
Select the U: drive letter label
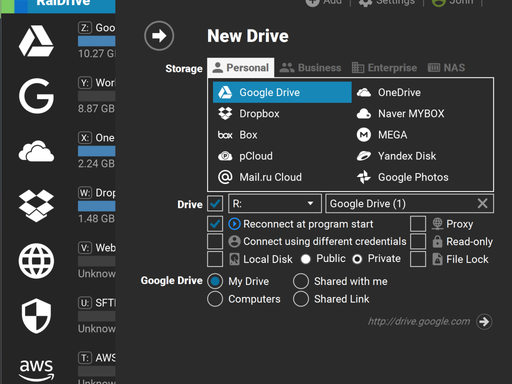85,303
